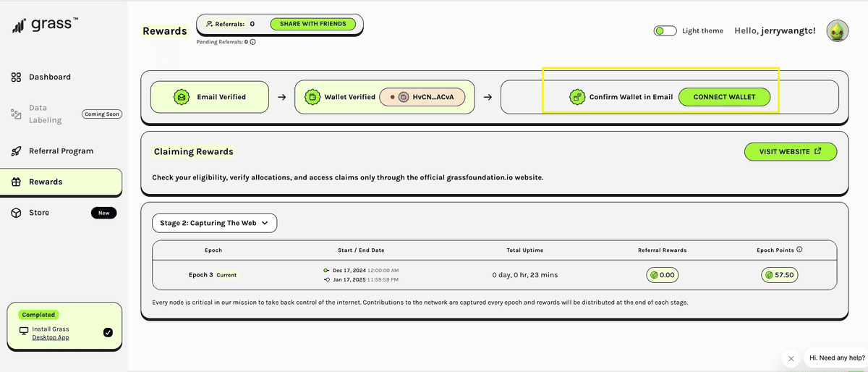Click the Connect Wallet button

[x=724, y=96]
